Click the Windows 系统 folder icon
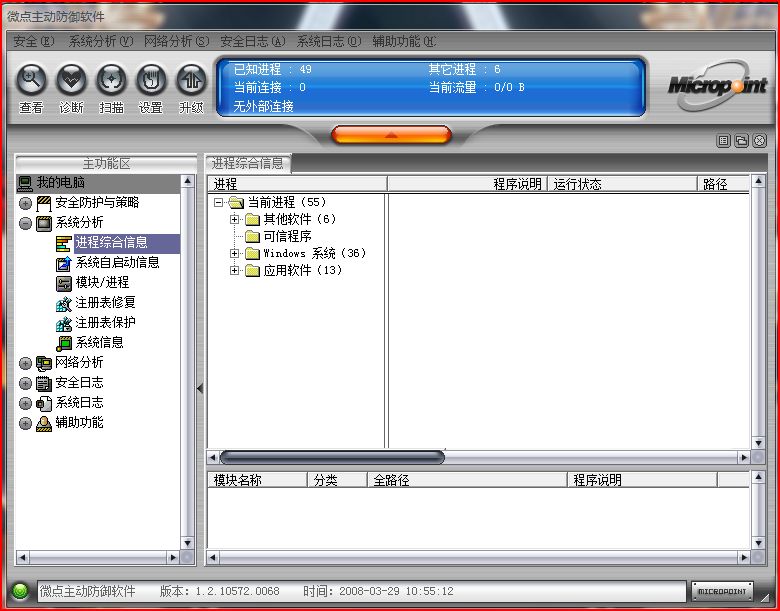The height and width of the screenshot is (611, 780). 252,253
